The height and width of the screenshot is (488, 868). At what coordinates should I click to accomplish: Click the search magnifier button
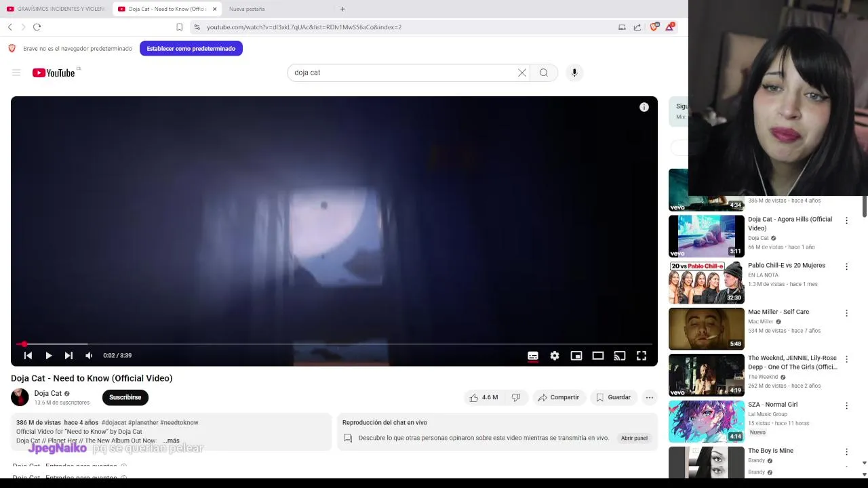coord(544,73)
